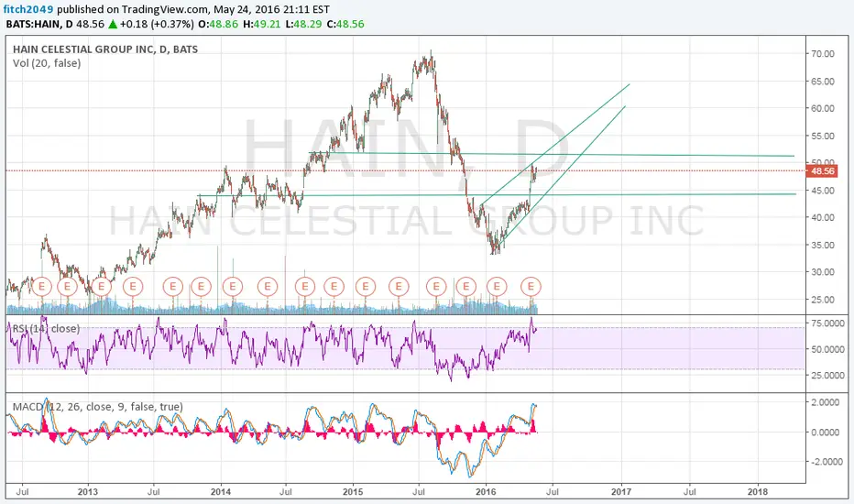854x504 pixels.
Task: Click the 30.00 price axis label
Action: (823, 272)
